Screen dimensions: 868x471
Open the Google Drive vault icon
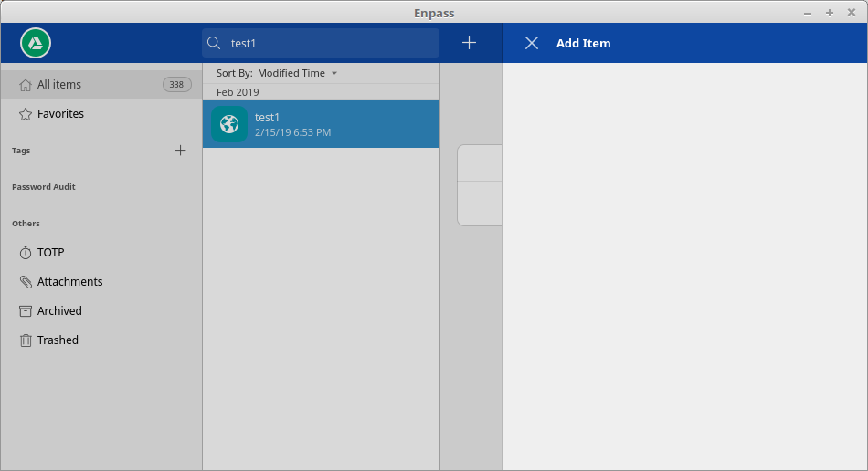click(x=36, y=43)
